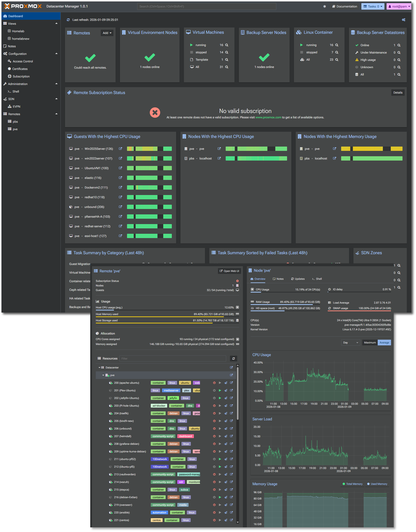Switch to the Updates tab on node pve
The width and height of the screenshot is (416, 532).
pyautogui.click(x=298, y=279)
